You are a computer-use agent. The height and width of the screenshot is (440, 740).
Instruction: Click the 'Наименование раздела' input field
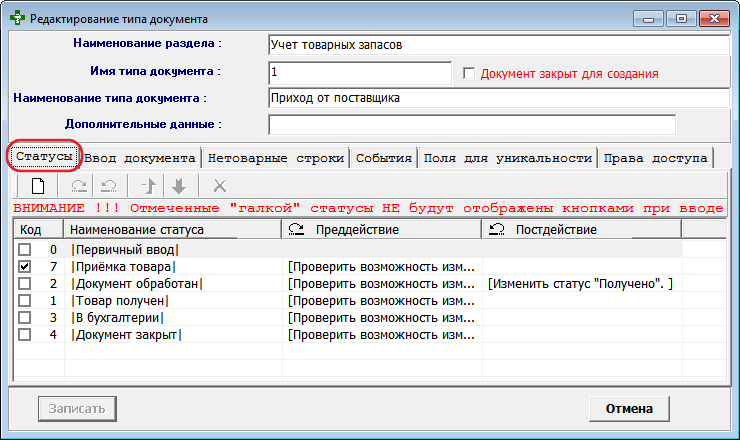(499, 45)
